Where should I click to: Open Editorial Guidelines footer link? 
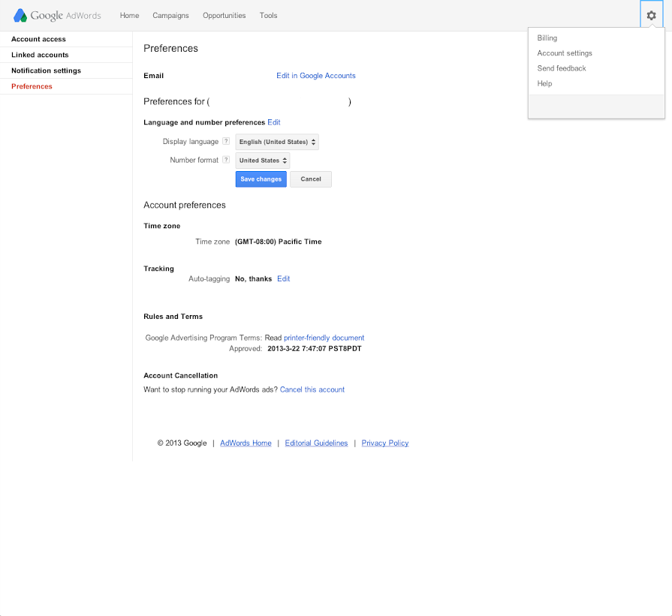(316, 443)
